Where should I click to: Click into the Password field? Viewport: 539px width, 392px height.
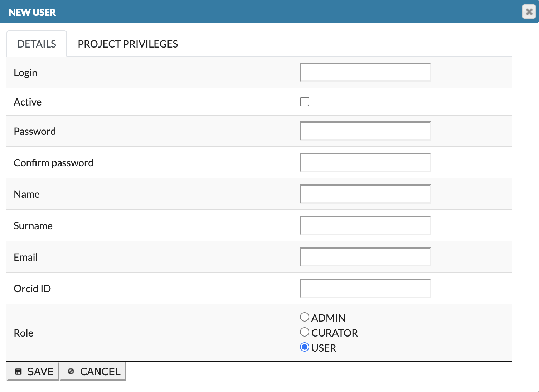pyautogui.click(x=365, y=131)
